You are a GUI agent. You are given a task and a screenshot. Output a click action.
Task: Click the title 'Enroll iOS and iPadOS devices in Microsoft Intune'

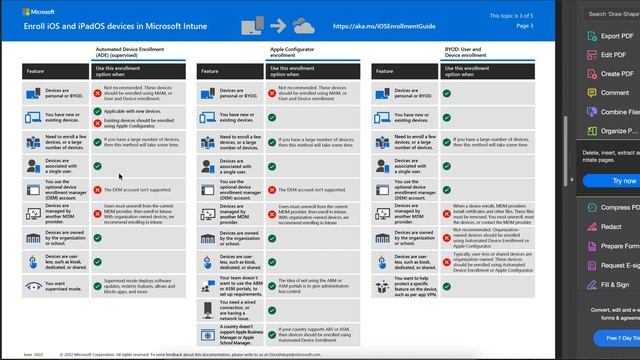[115, 26]
